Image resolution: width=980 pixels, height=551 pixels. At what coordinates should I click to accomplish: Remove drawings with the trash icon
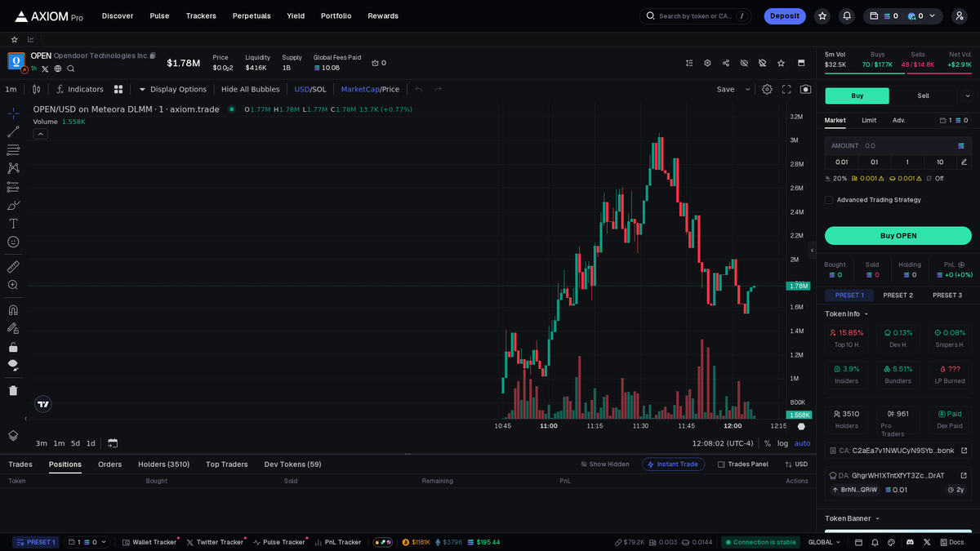[13, 390]
